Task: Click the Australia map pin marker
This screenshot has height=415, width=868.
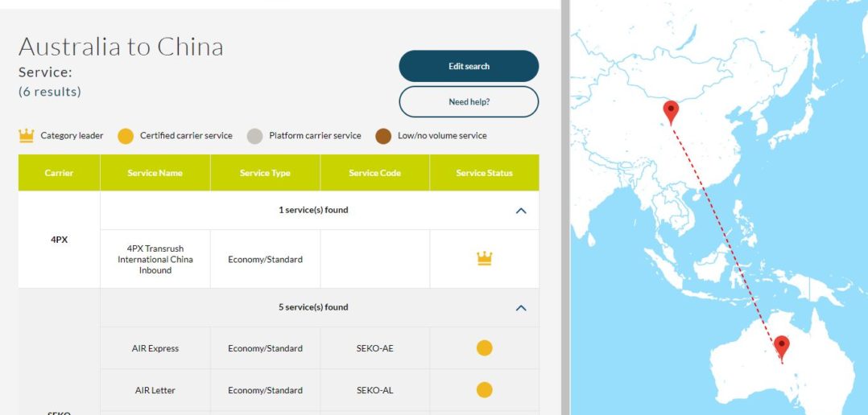Action: [781, 347]
